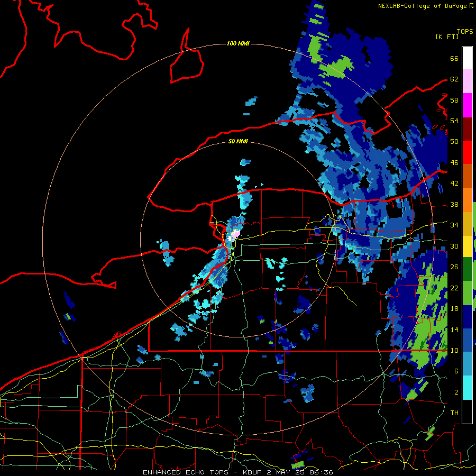Click the legend value "18"
476x476 pixels.
point(454,309)
